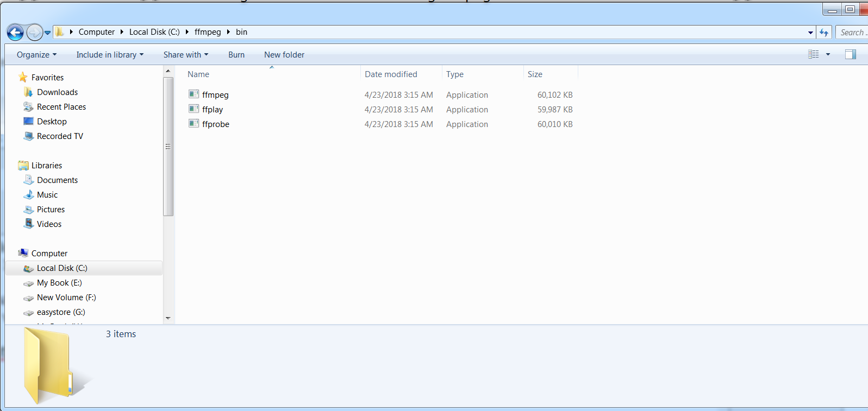Create a New folder from toolbar

284,55
